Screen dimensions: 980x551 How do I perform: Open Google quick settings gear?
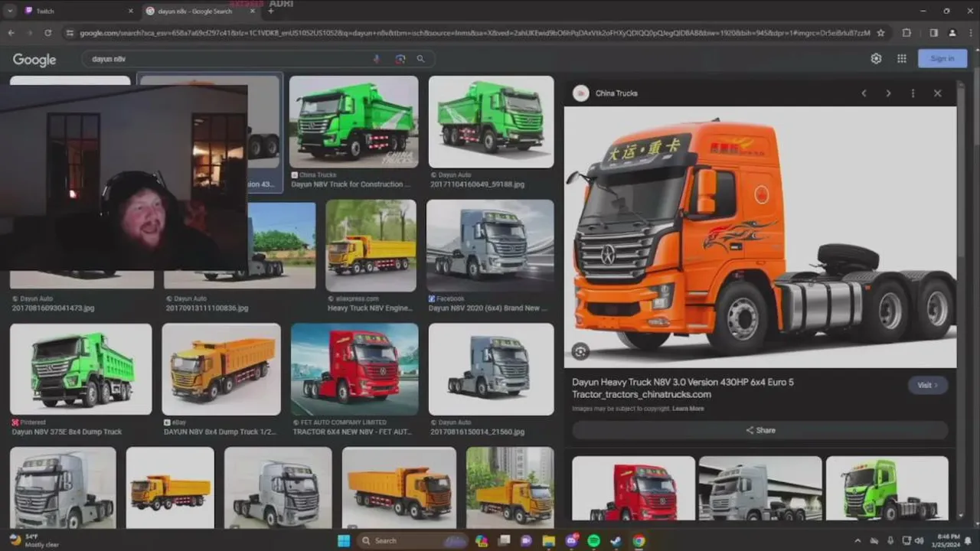click(876, 59)
